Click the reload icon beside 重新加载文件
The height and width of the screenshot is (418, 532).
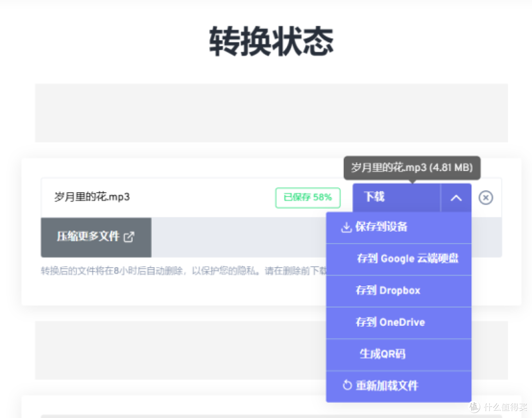347,385
